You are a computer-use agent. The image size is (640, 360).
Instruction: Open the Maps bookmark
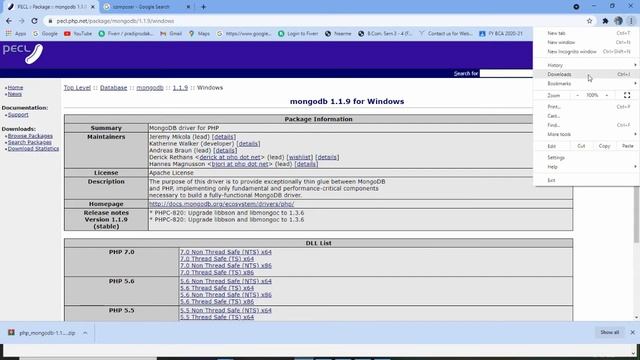coord(199,33)
